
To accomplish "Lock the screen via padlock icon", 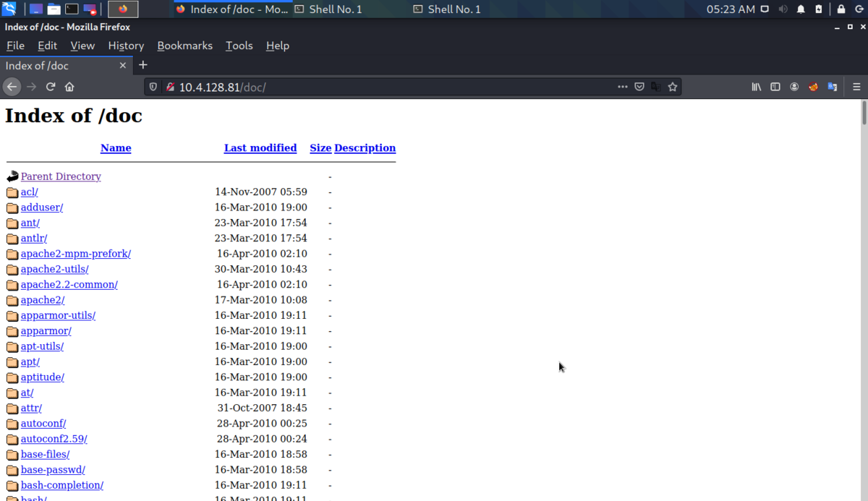I will pyautogui.click(x=841, y=9).
